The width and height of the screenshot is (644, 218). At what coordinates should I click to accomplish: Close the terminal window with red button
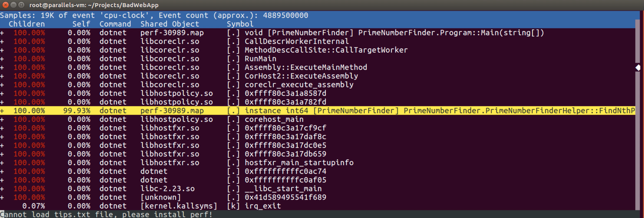pos(5,5)
